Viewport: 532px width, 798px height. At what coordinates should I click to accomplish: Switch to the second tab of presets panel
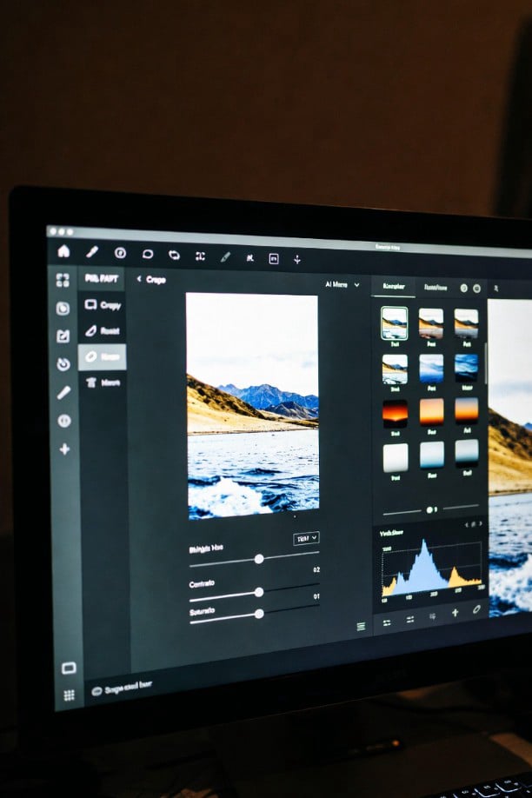click(x=436, y=287)
